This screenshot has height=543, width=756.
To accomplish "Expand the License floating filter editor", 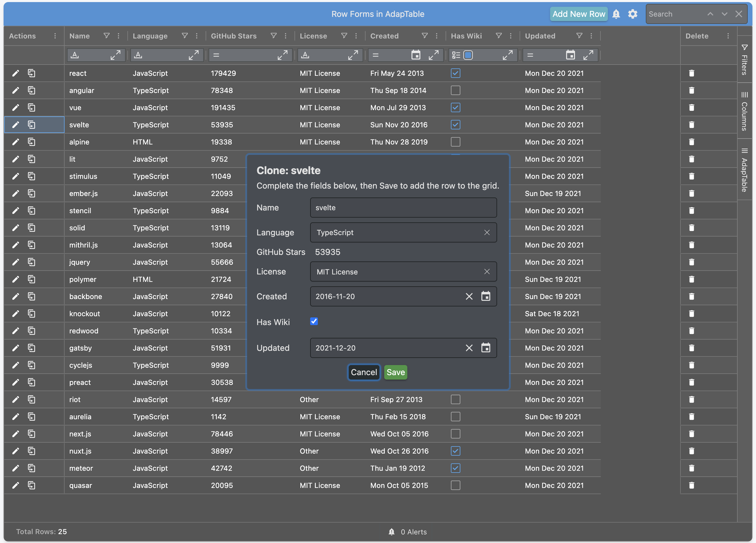I will click(353, 55).
